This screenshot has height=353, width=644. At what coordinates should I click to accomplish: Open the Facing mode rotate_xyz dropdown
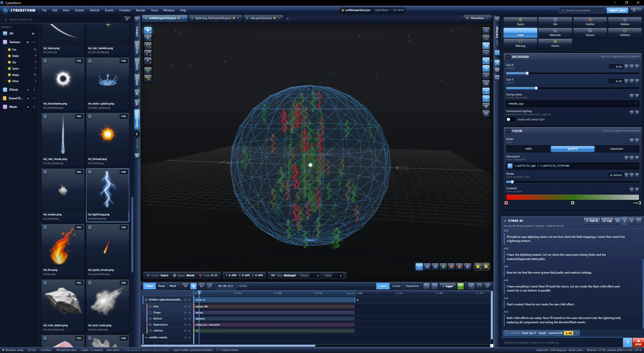572,104
